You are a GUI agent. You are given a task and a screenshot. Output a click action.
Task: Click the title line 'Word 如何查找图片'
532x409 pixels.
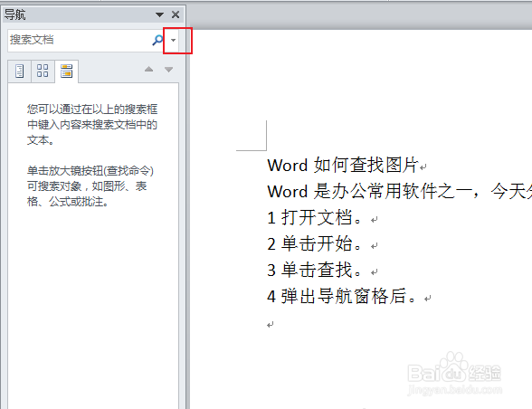coord(343,166)
